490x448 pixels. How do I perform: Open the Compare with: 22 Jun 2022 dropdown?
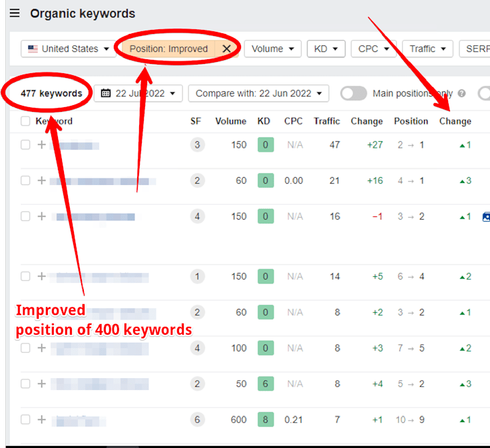258,93
